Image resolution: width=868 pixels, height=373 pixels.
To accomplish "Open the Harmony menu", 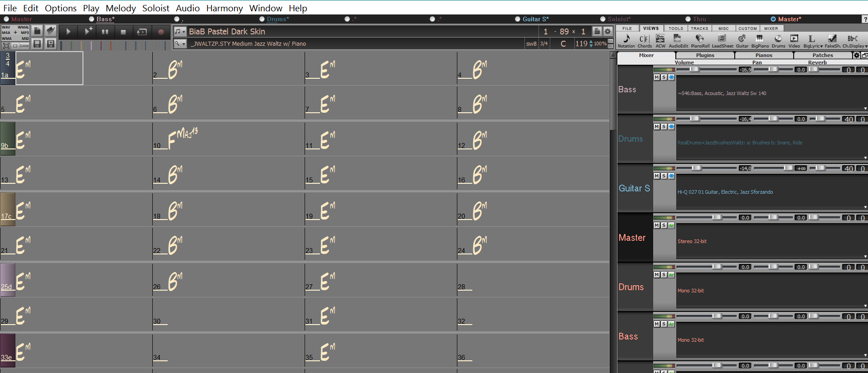I will pos(224,8).
